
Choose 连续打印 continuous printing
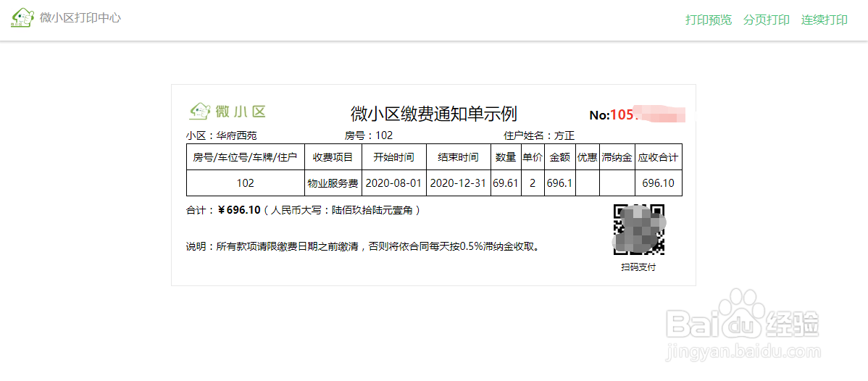pyautogui.click(x=825, y=20)
